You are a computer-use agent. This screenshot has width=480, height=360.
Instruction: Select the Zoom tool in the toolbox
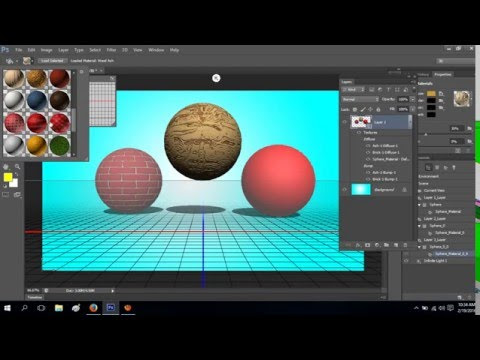tap(17, 167)
